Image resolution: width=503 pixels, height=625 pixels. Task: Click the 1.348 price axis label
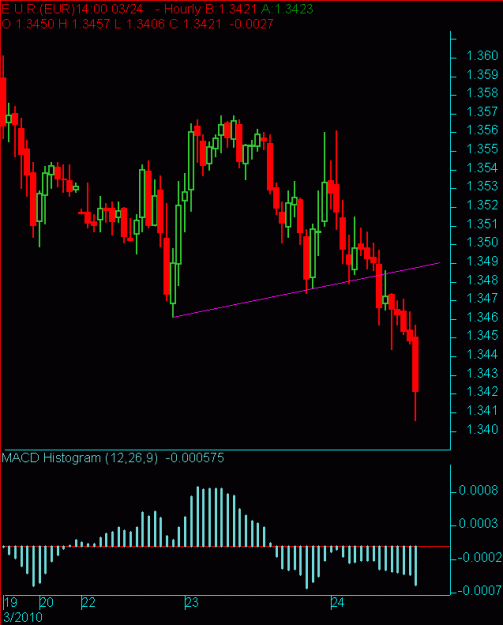482,280
